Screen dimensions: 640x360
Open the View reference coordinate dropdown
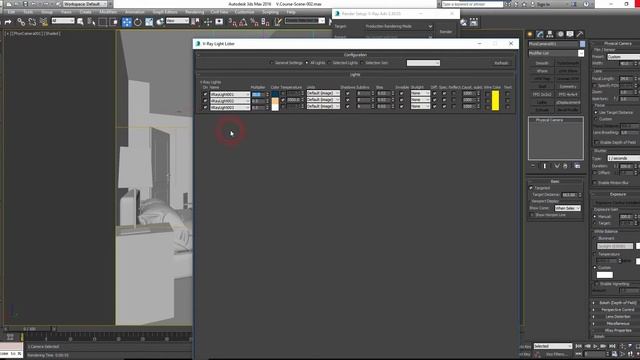pyautogui.click(x=177, y=21)
